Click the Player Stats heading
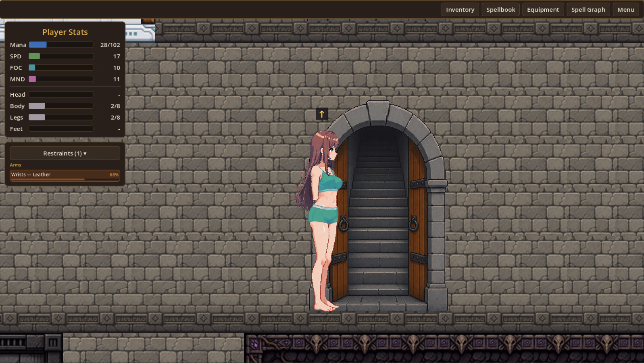Image resolution: width=644 pixels, height=363 pixels. coord(65,32)
